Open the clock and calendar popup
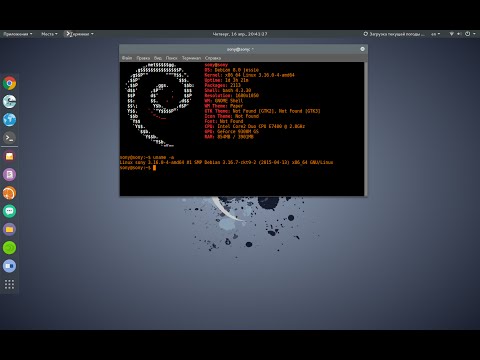The image size is (480, 360). tap(240, 34)
